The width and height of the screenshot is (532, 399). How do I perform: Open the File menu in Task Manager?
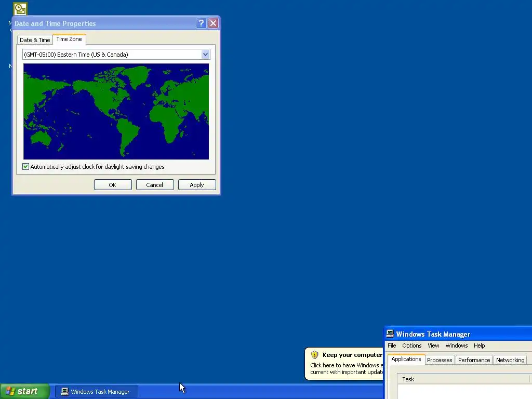[x=392, y=345]
